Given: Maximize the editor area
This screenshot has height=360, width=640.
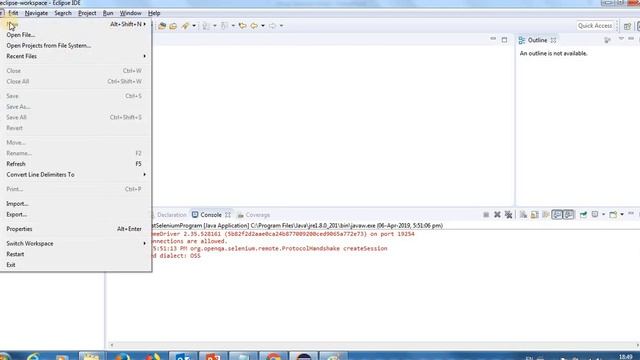Looking at the screenshot, I should coord(504,40).
